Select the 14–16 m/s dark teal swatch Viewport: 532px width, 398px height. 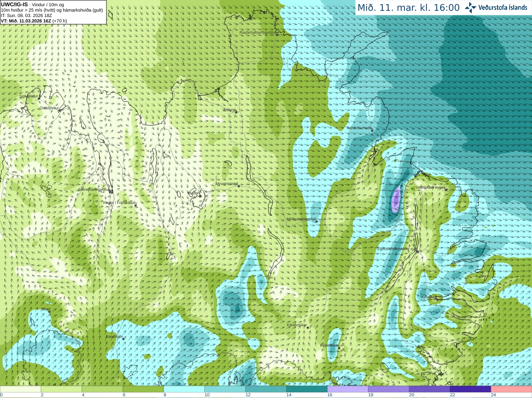307,389
